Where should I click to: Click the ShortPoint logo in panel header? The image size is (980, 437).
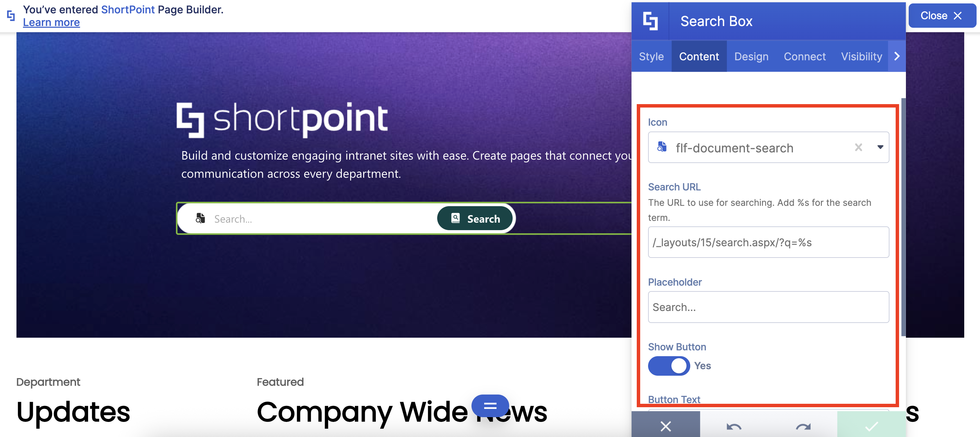tap(650, 21)
